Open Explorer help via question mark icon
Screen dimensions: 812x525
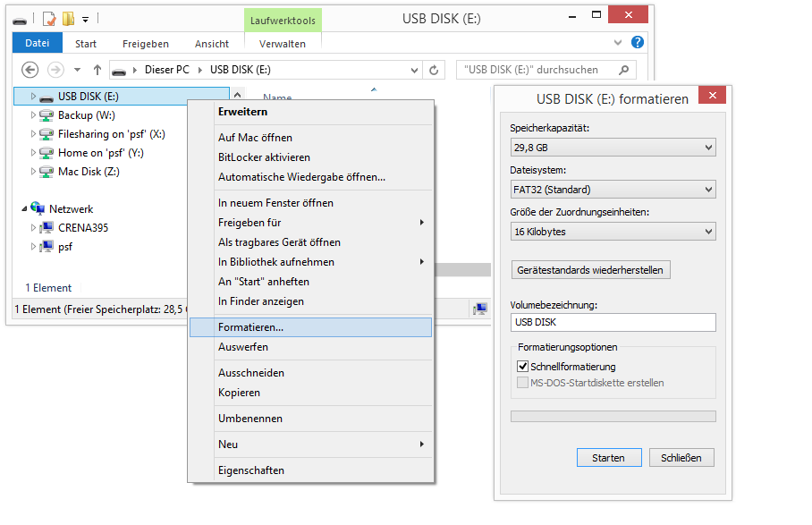click(638, 42)
